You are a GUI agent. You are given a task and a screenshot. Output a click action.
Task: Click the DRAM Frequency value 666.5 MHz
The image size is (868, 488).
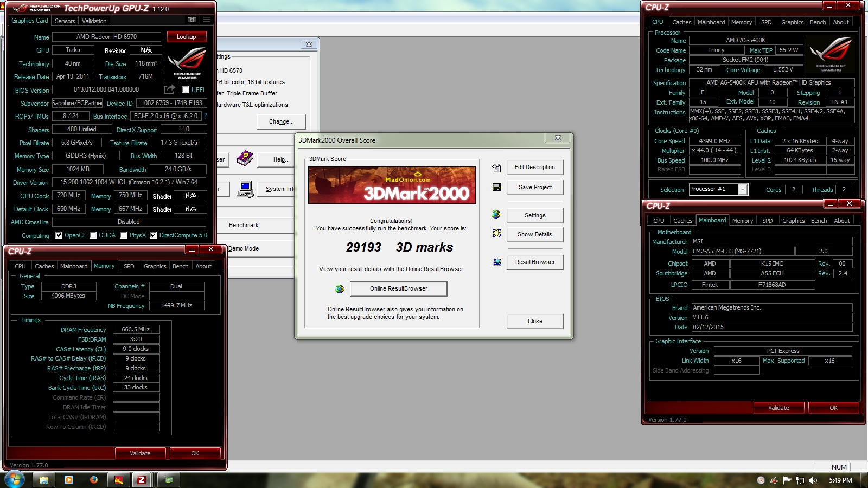[x=136, y=329]
